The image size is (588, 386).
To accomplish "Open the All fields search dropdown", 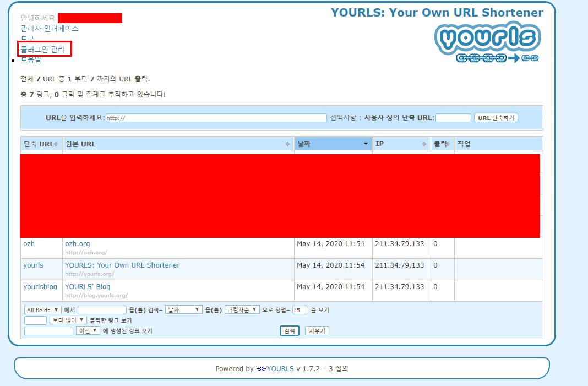I will (43, 310).
